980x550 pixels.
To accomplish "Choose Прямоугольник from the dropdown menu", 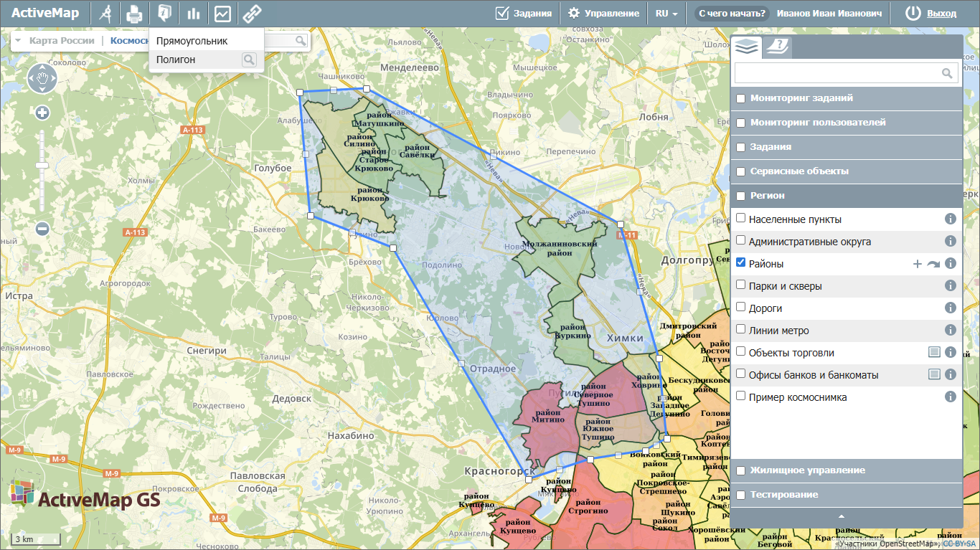I will 192,41.
